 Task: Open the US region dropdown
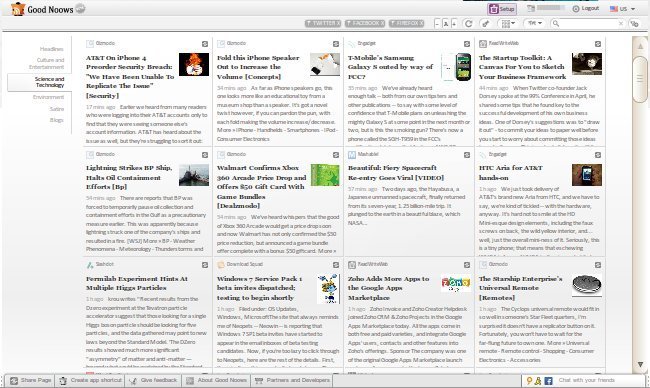(622, 9)
